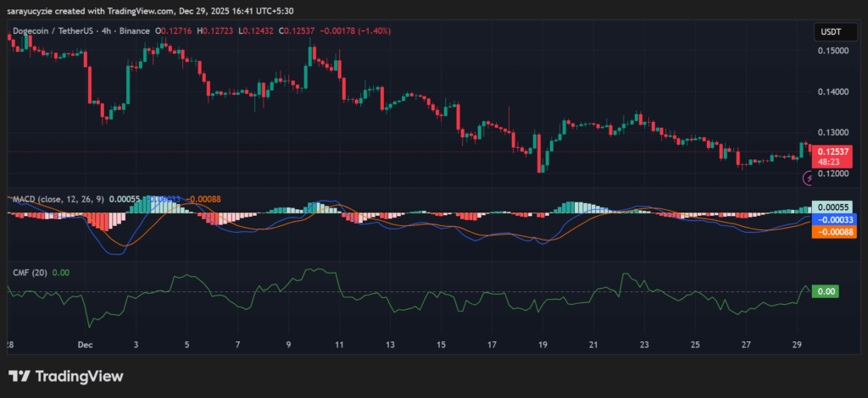Click the purple lightning bolt icon

pos(808,179)
